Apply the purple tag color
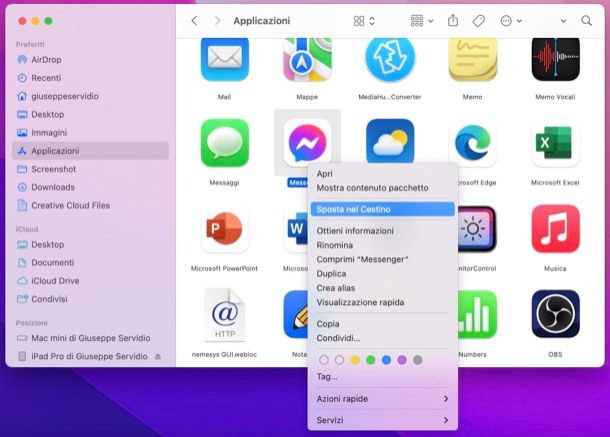610x437 pixels. click(x=402, y=360)
